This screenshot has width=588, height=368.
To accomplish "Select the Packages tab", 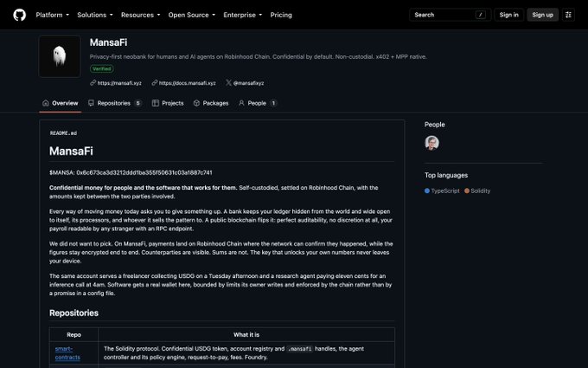I will [211, 103].
